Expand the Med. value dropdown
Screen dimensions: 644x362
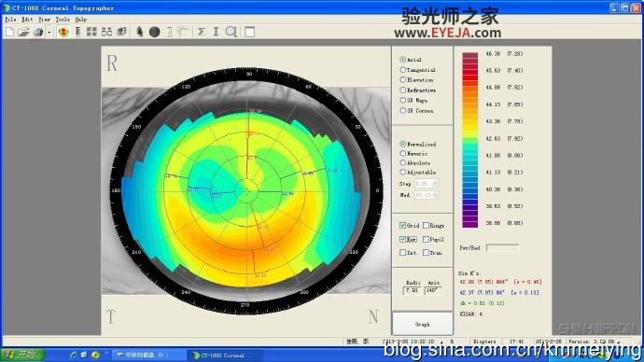pyautogui.click(x=435, y=195)
